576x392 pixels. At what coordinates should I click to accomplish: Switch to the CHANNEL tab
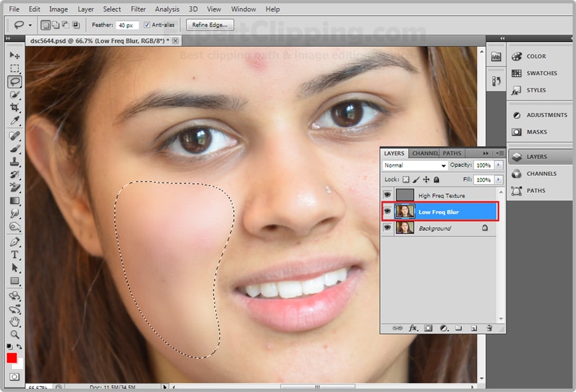(425, 152)
